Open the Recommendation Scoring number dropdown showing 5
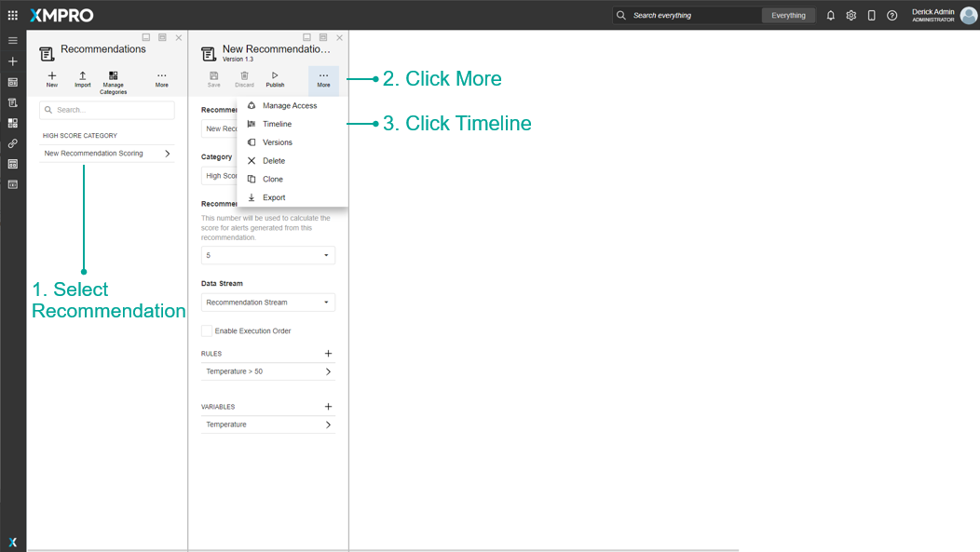 pyautogui.click(x=267, y=254)
